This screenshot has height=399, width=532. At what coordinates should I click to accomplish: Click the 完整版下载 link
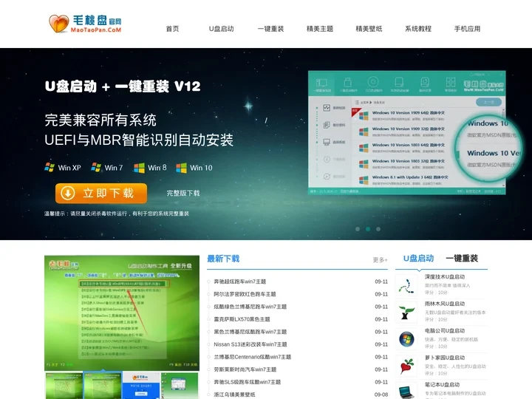183,194
